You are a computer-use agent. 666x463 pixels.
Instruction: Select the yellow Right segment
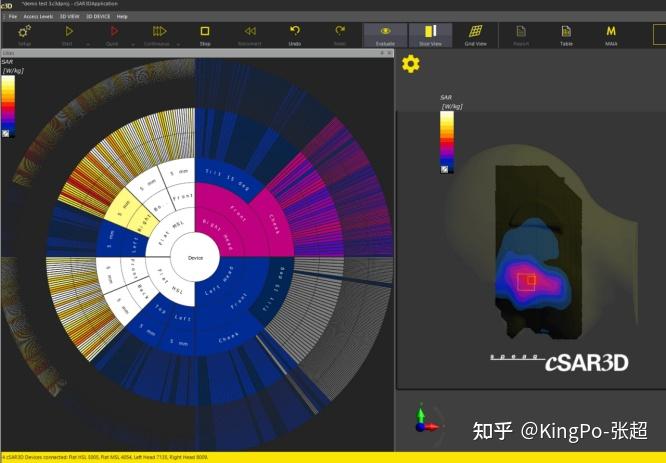click(x=145, y=224)
